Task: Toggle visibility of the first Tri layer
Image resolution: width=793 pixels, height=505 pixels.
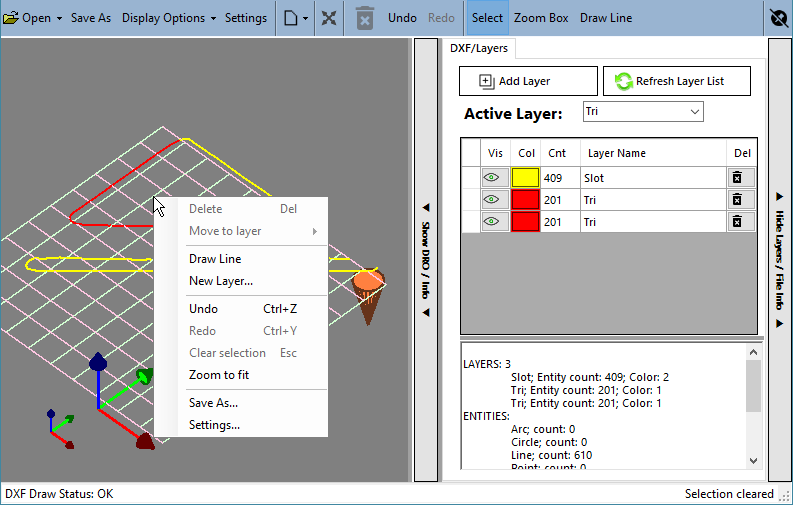Action: pyautogui.click(x=495, y=200)
